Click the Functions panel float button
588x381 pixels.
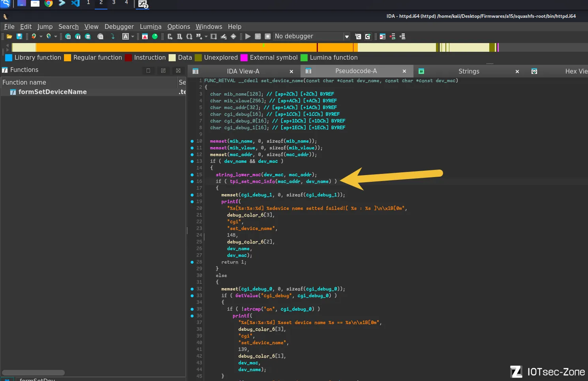point(148,70)
